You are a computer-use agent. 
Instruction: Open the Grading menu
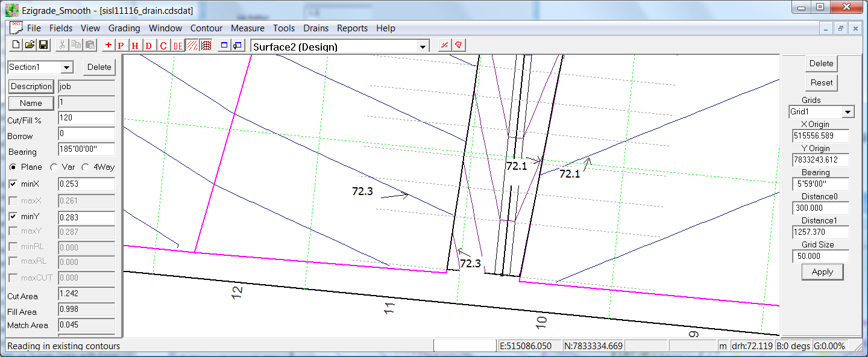coord(124,28)
